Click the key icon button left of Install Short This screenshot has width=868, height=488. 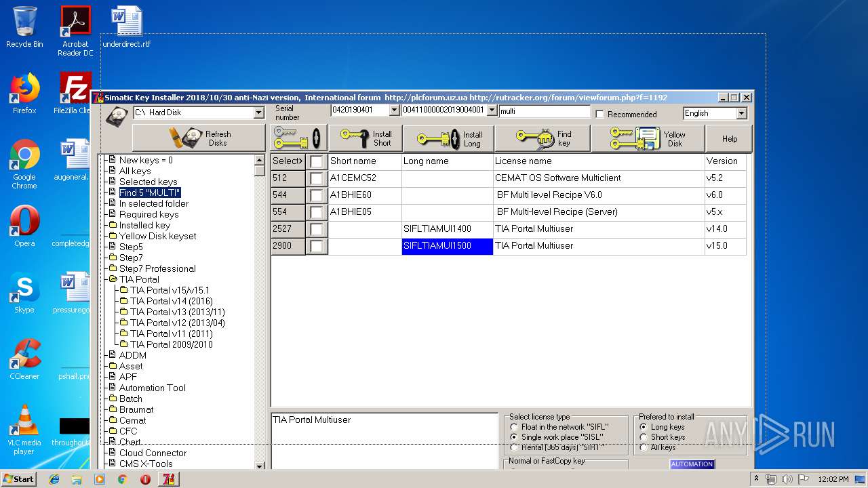click(298, 138)
